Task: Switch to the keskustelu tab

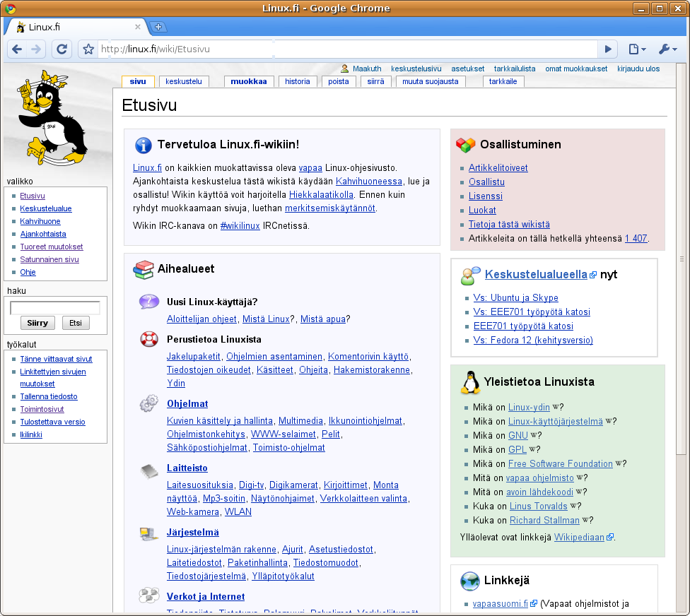Action: [x=184, y=81]
